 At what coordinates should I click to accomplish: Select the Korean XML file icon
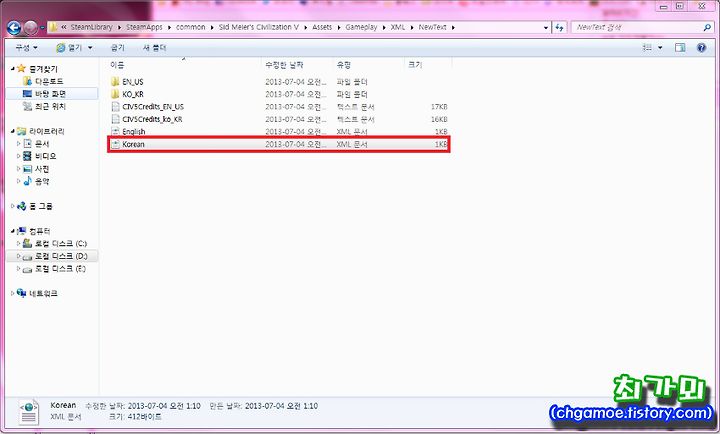pos(115,144)
